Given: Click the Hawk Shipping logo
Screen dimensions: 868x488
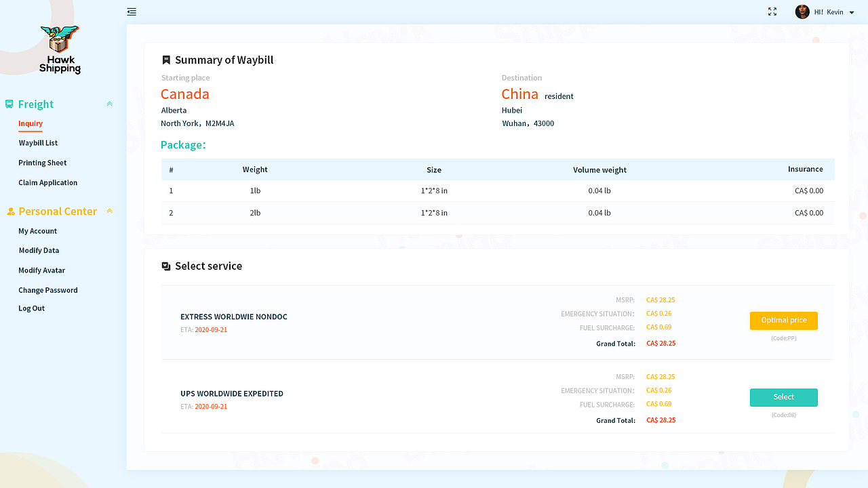Looking at the screenshot, I should 60,49.
